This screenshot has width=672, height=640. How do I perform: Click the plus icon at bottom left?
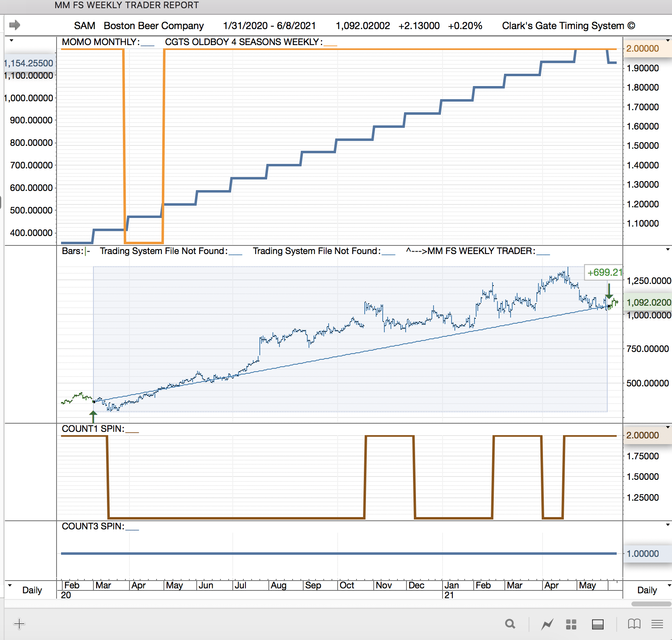pyautogui.click(x=19, y=624)
